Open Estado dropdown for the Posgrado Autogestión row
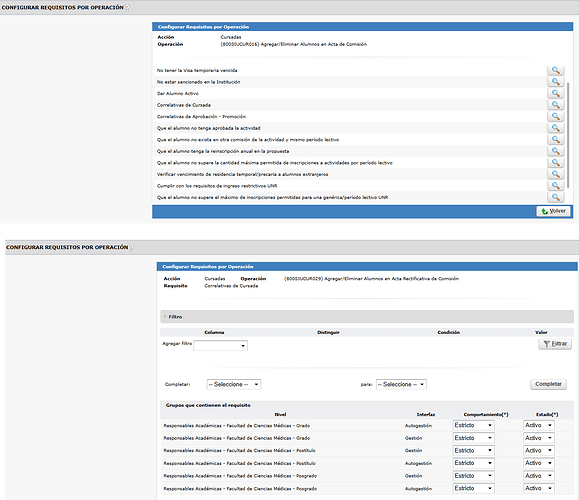579x500 pixels. tap(539, 488)
